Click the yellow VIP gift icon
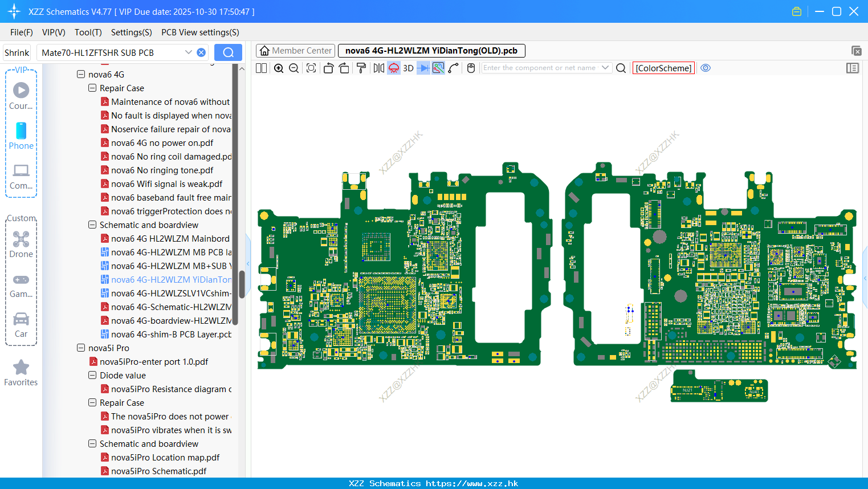Image resolution: width=868 pixels, height=489 pixels. [797, 11]
